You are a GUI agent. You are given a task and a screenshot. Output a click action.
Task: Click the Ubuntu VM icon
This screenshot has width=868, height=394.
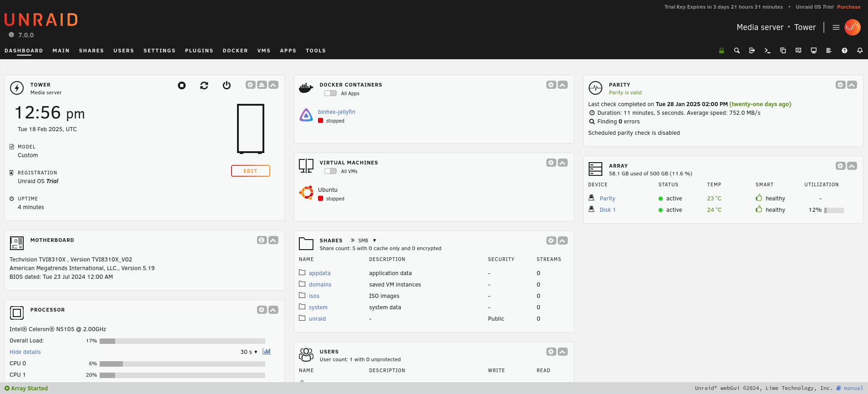[306, 193]
